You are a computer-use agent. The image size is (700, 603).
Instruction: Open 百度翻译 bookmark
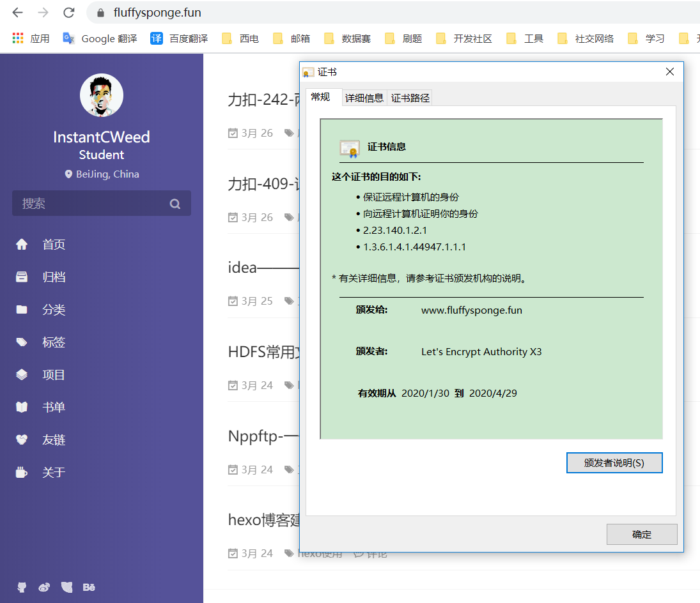tap(179, 39)
